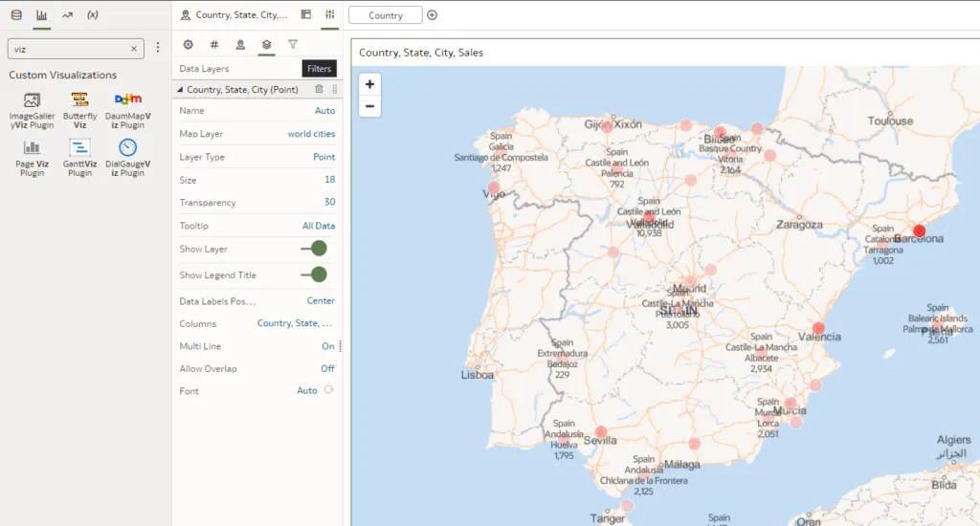Open the Map Layer world cities dropdown
The width and height of the screenshot is (980, 526).
point(311,134)
